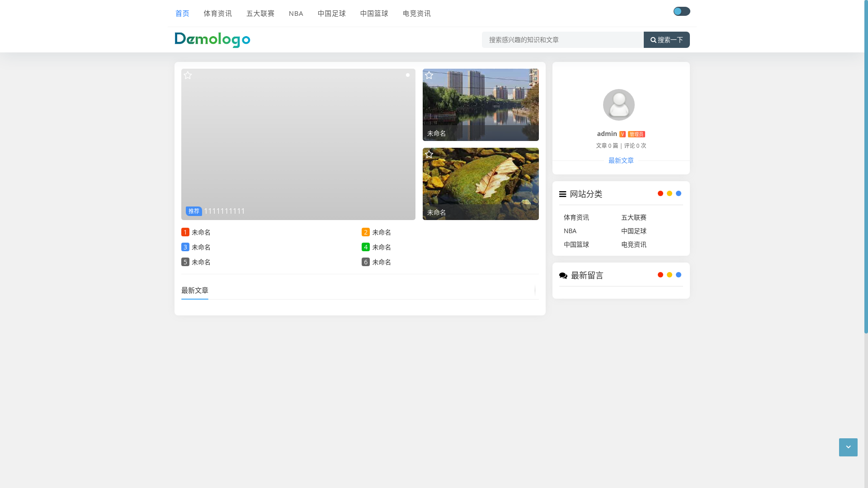Click the star icon on the river city thumbnail

429,75
